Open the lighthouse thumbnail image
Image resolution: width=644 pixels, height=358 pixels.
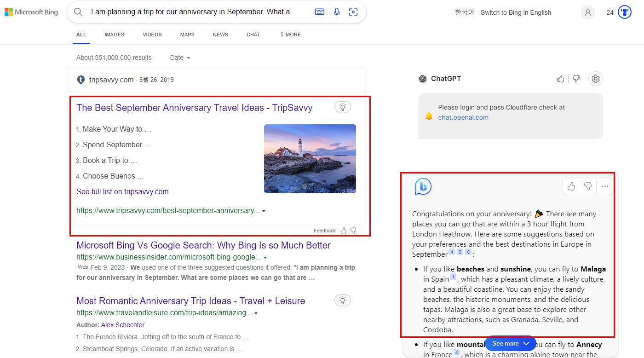click(x=310, y=159)
